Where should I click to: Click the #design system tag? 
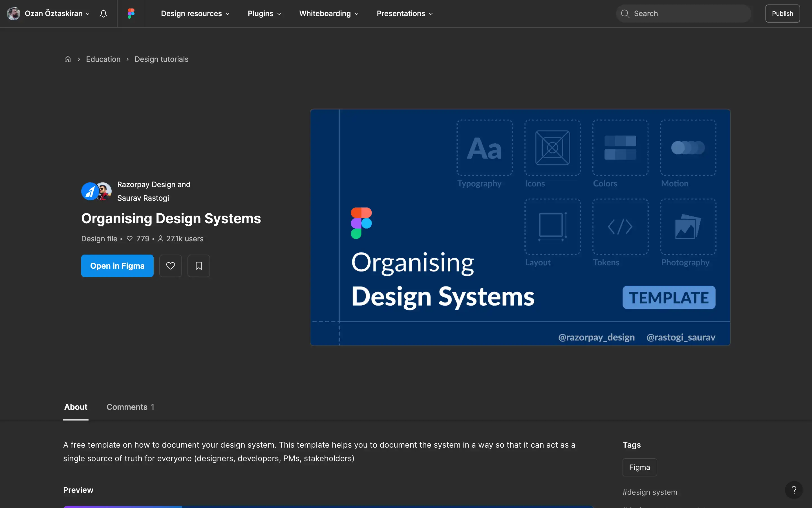point(650,492)
